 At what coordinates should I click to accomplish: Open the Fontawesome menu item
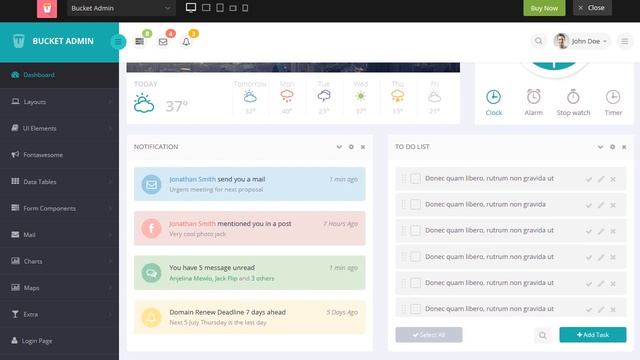click(x=60, y=155)
